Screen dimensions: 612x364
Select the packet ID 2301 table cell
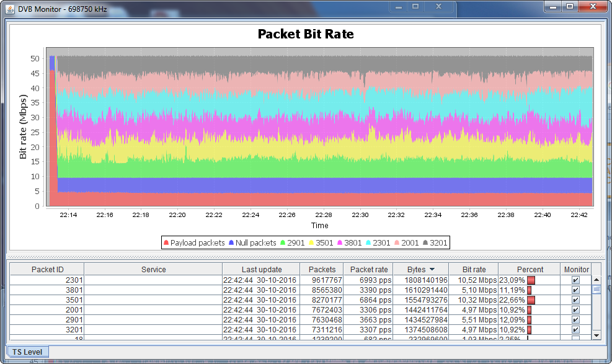(x=47, y=280)
